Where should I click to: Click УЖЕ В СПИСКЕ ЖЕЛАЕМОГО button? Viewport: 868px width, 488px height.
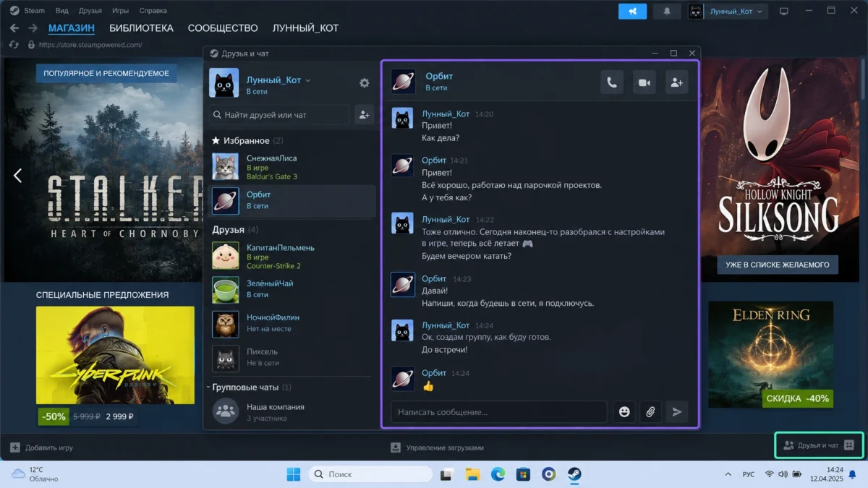pyautogui.click(x=778, y=265)
